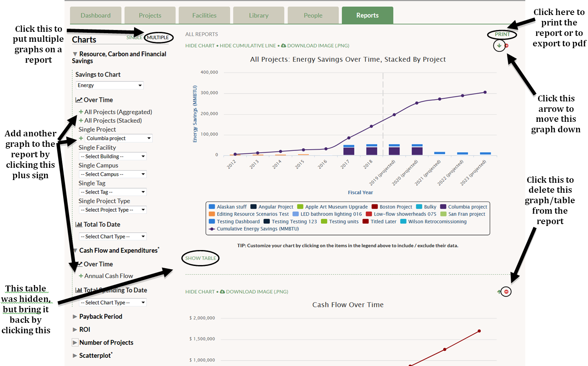Click cumulative line point at 2023 (projected)
Screen dimensions: 588x366
[x=485, y=92]
